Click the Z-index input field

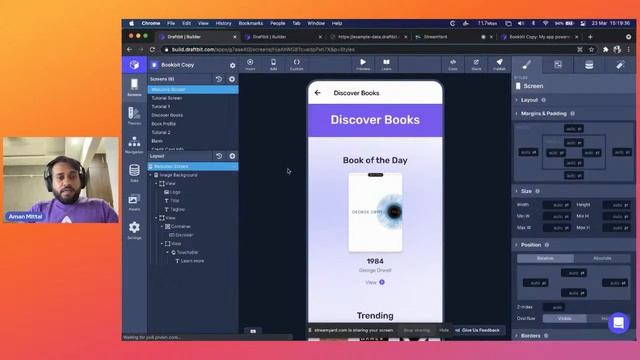(x=554, y=307)
